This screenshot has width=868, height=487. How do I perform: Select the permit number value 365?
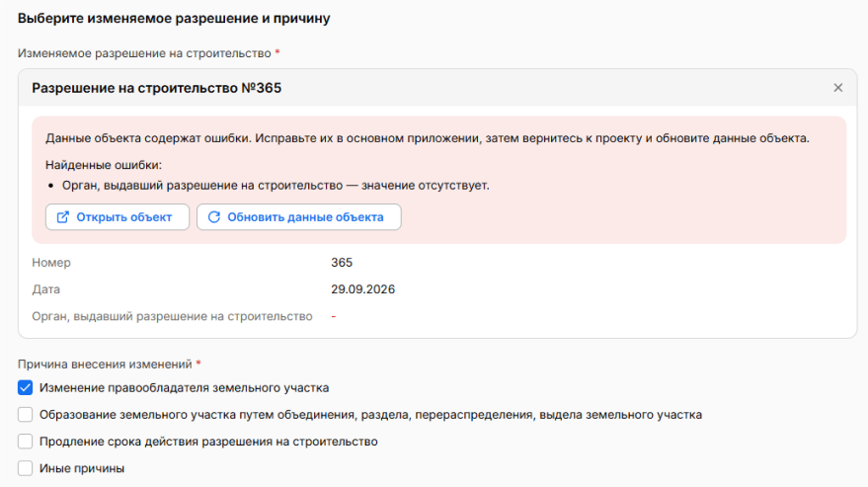point(342,263)
